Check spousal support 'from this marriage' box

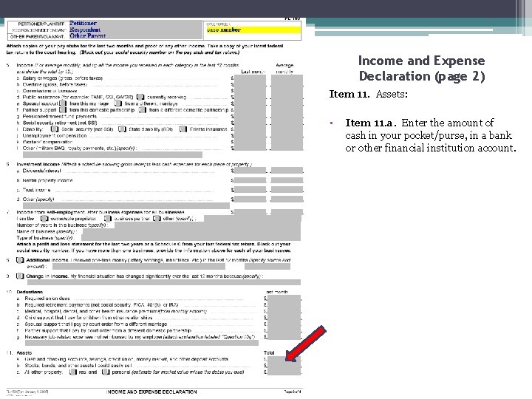[x=63, y=103]
